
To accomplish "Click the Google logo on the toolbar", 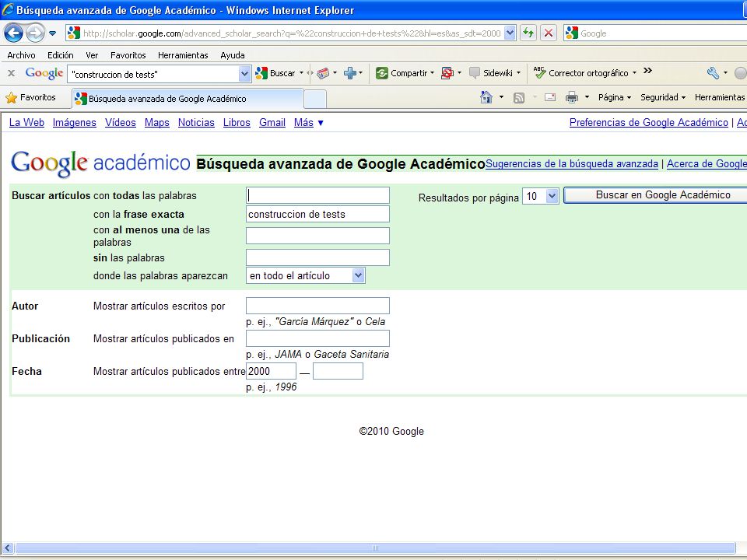I will (44, 73).
